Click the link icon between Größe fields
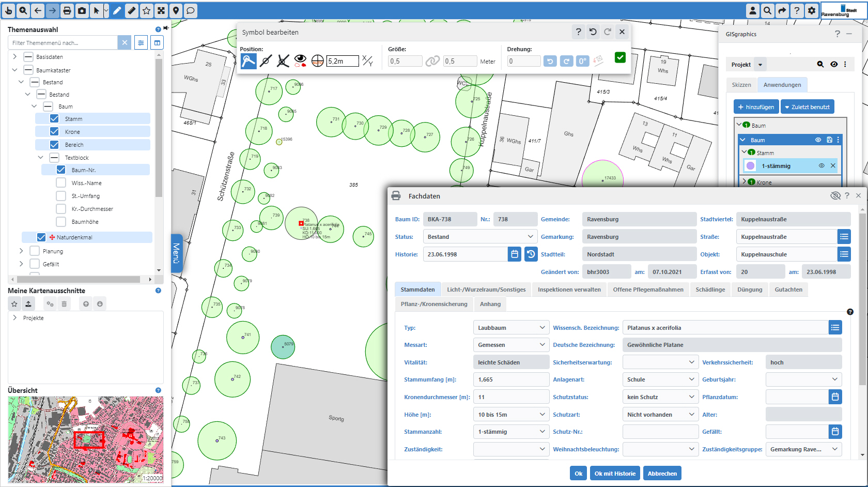Viewport: 868px width, 487px height. point(432,60)
